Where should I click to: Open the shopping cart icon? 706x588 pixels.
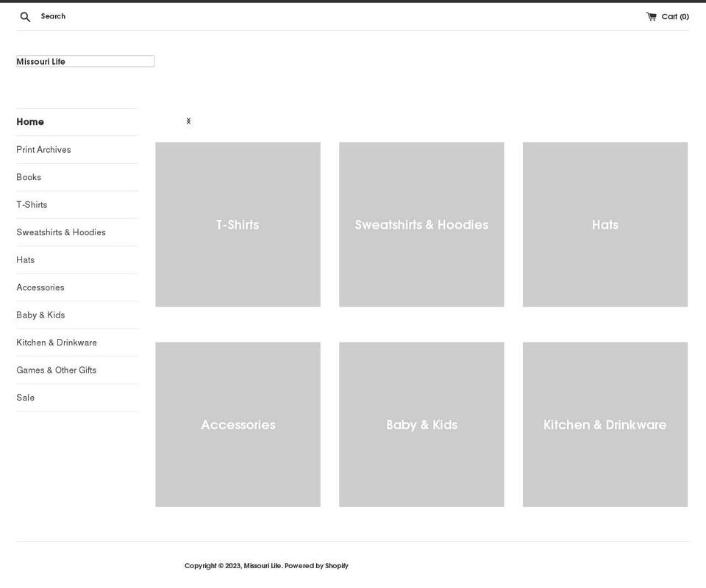[x=651, y=17]
